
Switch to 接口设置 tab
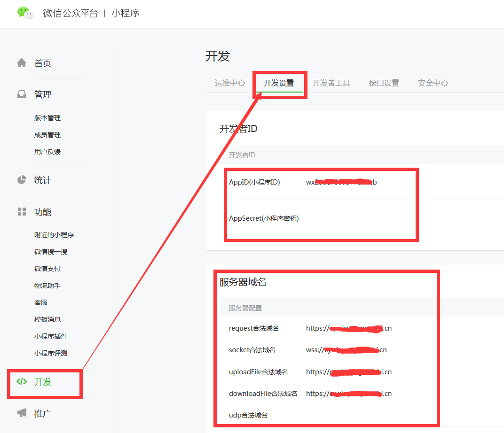pyautogui.click(x=384, y=83)
